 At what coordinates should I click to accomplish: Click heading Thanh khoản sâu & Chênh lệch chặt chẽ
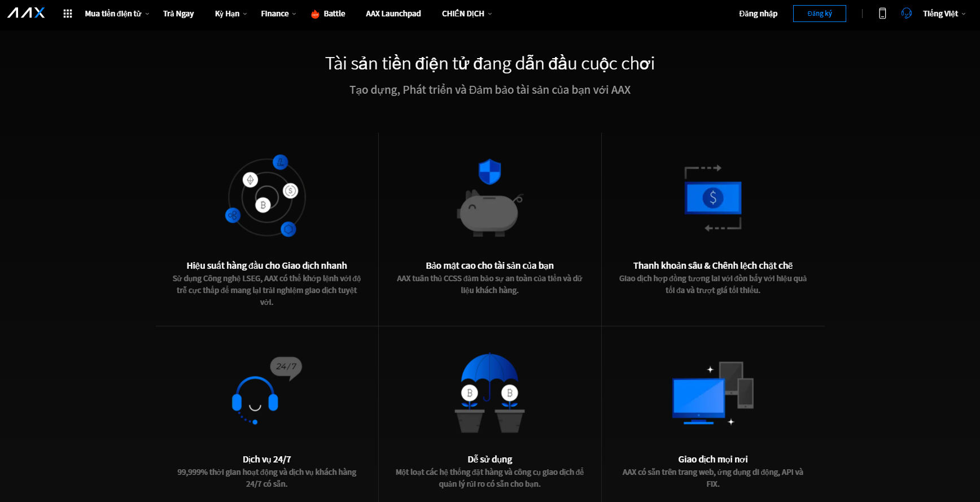click(713, 265)
